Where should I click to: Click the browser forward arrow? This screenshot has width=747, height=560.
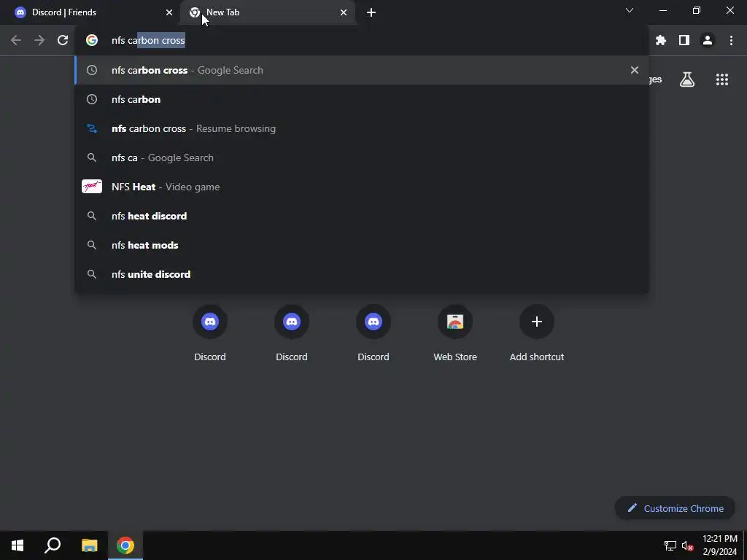[39, 40]
